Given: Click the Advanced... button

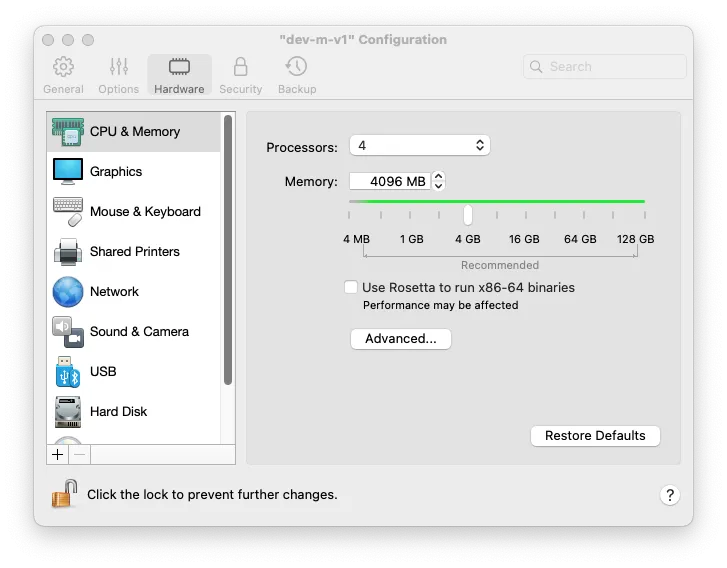Looking at the screenshot, I should pos(401,339).
